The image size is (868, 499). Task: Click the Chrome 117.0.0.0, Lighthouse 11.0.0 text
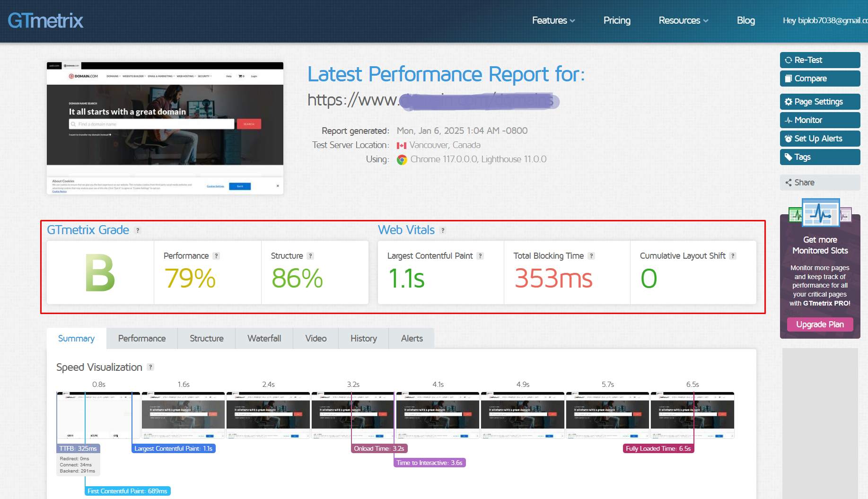(x=478, y=159)
